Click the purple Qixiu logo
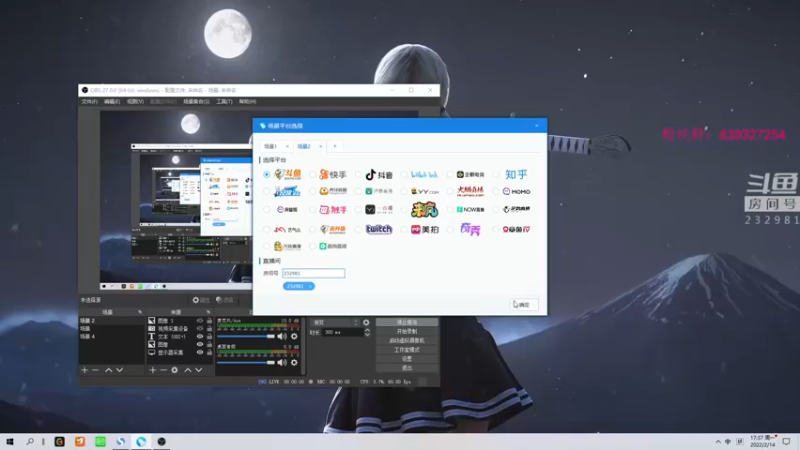The image size is (800, 450). (x=470, y=229)
